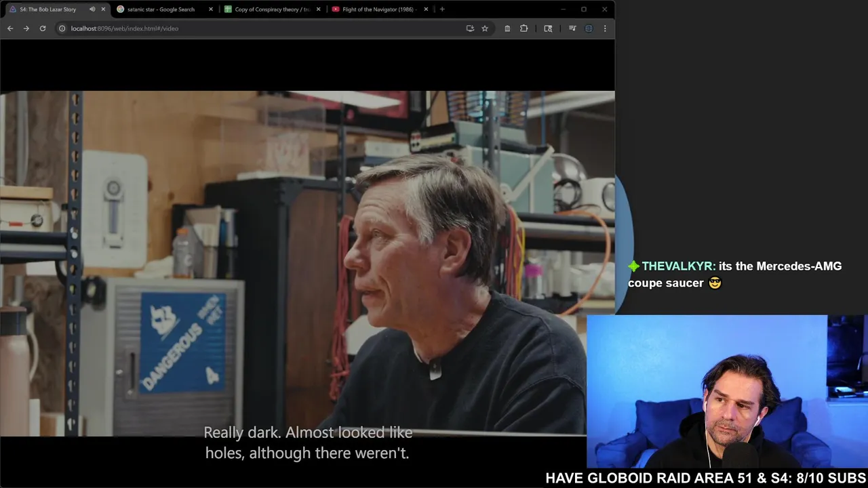Viewport: 868px width, 488px height.
Task: Close the Bob Lazar Story tab
Action: point(103,9)
